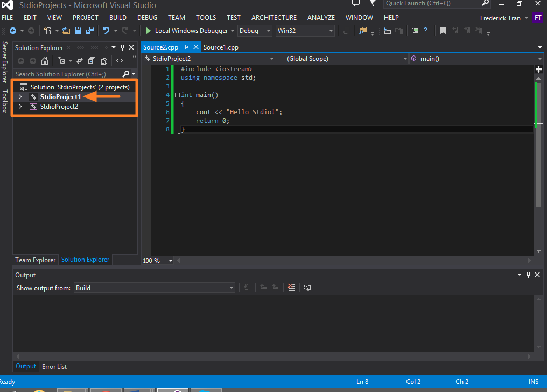
Task: Click the feedback speech bubble icon in title bar
Action: pos(356,3)
